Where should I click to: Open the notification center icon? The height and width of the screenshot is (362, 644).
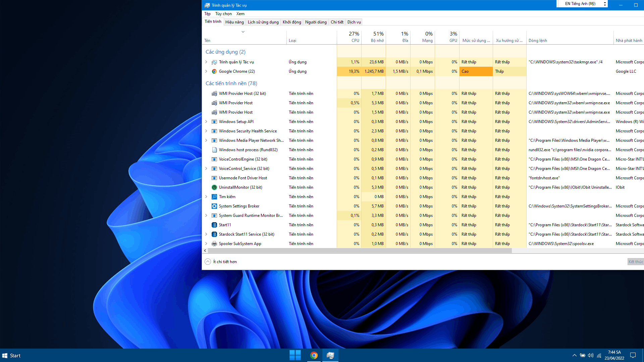coord(633,355)
